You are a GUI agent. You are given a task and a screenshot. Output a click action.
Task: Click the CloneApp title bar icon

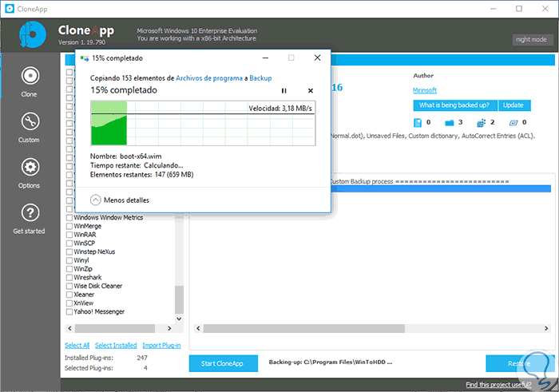(x=10, y=9)
